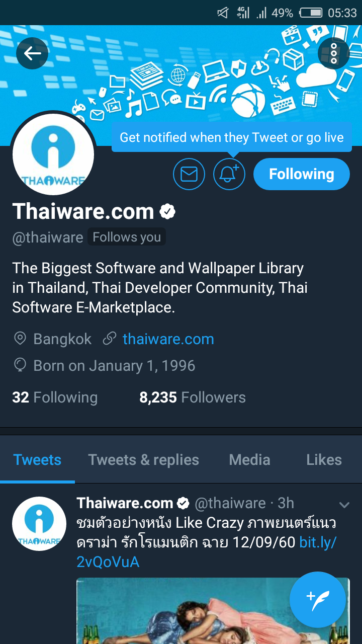Send a direct message via envelope icon
The width and height of the screenshot is (362, 644).
[x=189, y=174]
